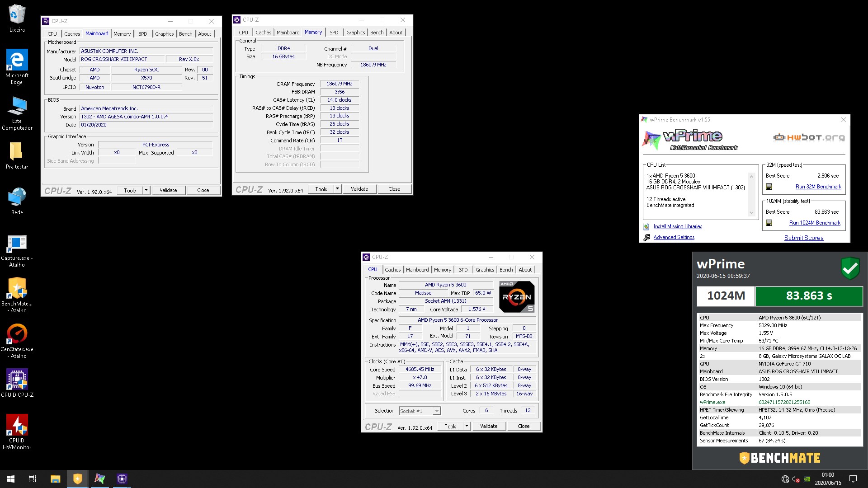Open the language globe tray icon
Viewport: 868px width, 488px height.
coord(785,479)
